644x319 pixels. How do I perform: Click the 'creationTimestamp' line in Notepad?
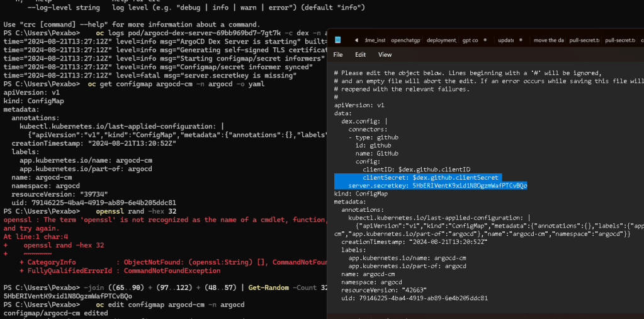click(414, 242)
